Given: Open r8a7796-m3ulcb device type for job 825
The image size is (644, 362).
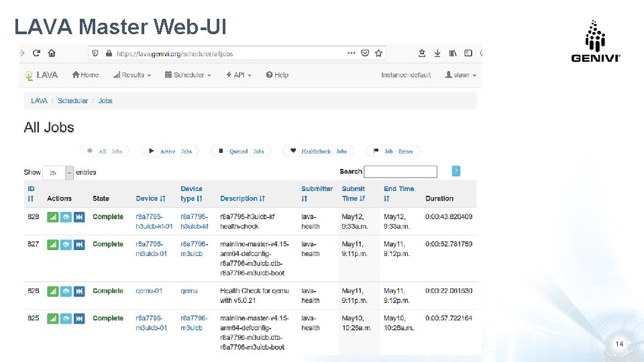Looking at the screenshot, I should [194, 323].
